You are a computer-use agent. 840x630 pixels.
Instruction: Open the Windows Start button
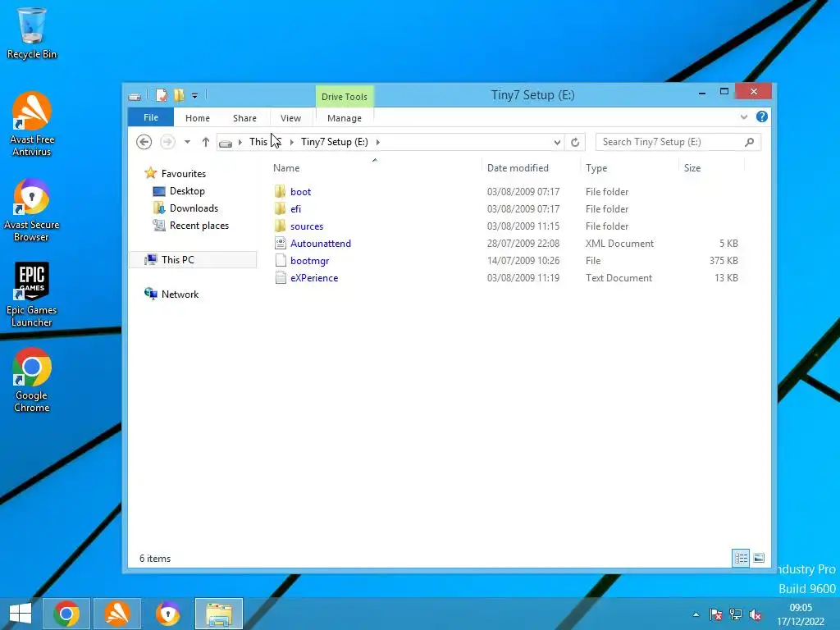(x=21, y=614)
